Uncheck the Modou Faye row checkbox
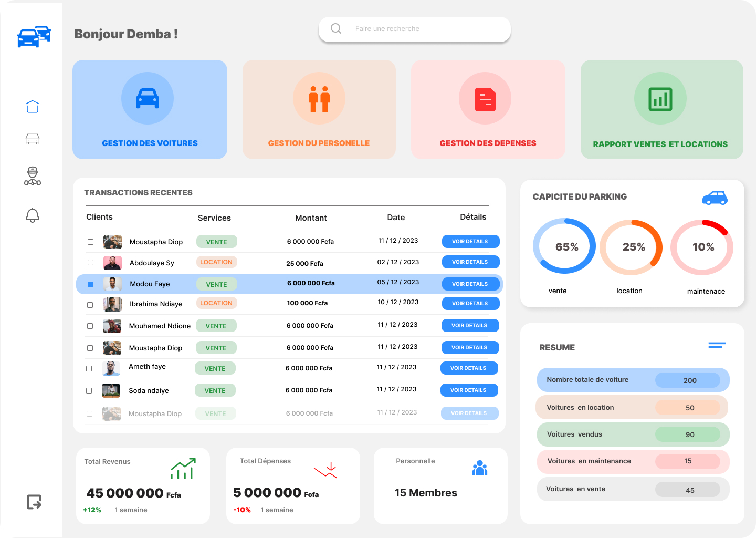The image size is (756, 538). [90, 284]
